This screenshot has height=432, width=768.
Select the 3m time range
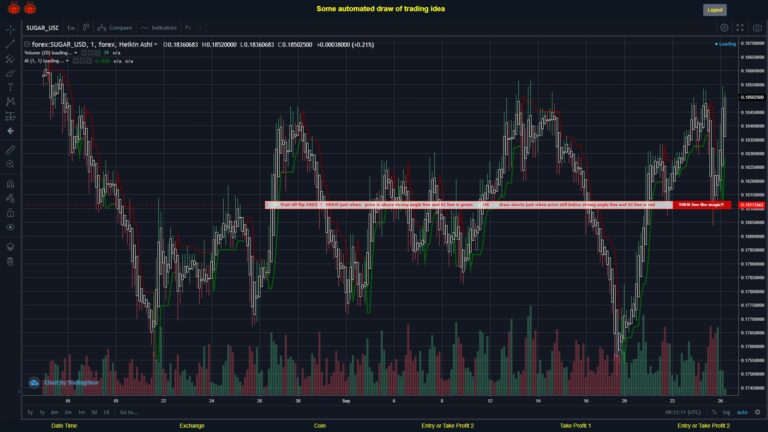click(68, 412)
